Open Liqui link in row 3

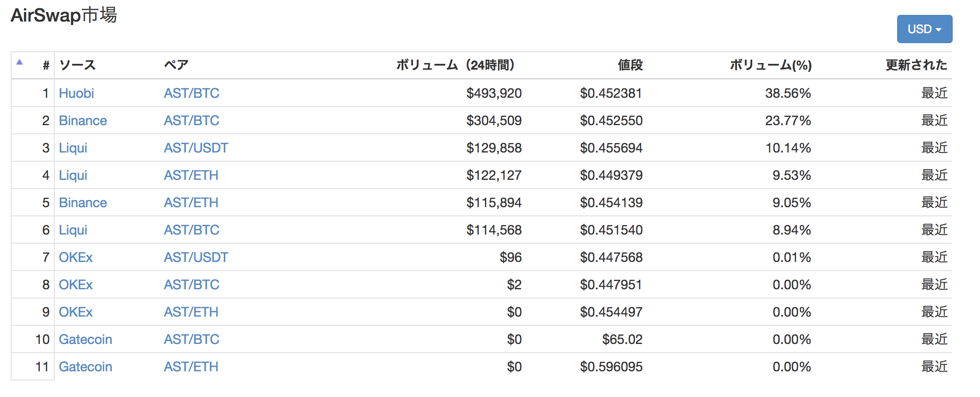[x=73, y=148]
